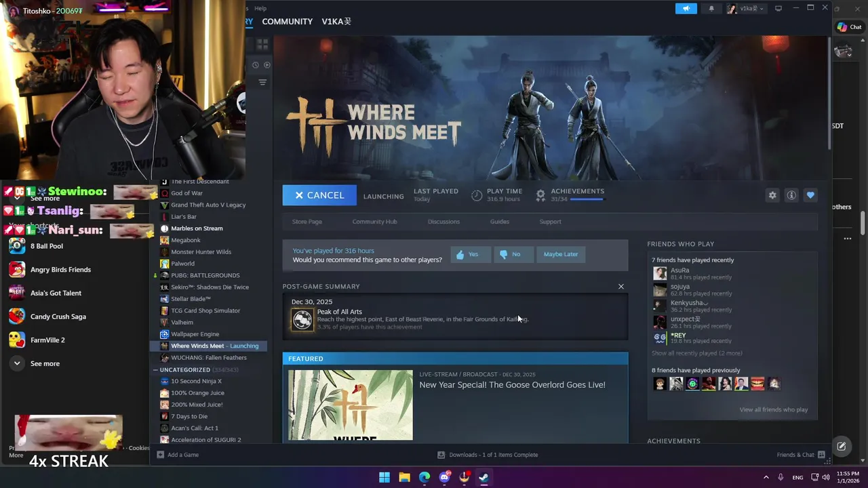Click Add a Game plus icon

tap(161, 455)
